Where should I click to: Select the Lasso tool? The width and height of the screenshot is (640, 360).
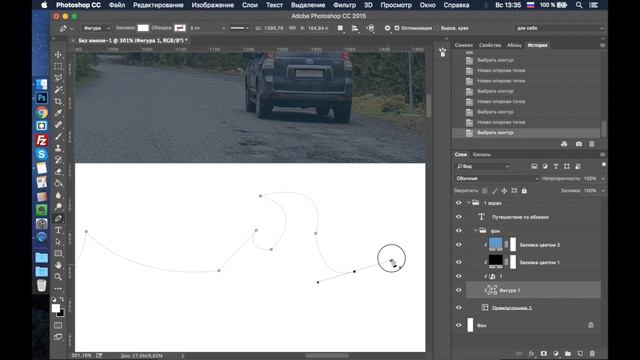[58, 78]
